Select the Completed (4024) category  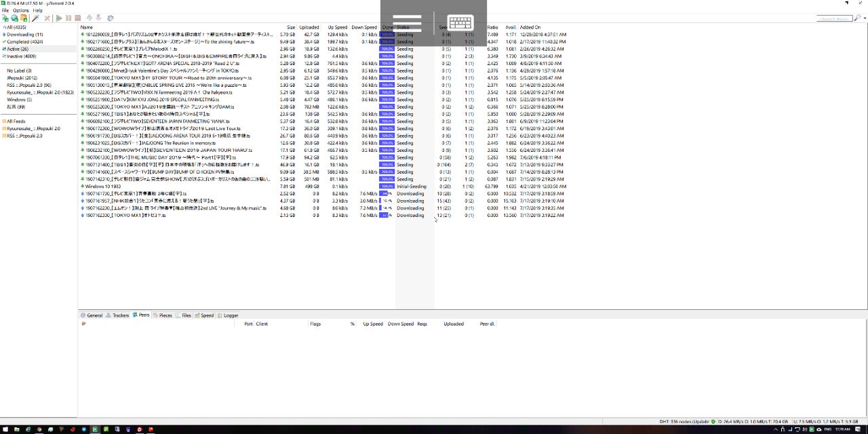coord(23,42)
